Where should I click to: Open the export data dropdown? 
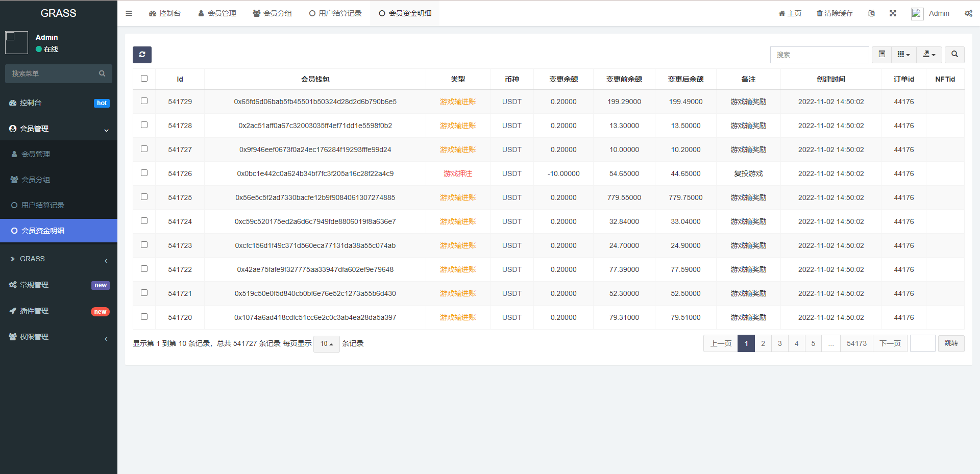(929, 55)
